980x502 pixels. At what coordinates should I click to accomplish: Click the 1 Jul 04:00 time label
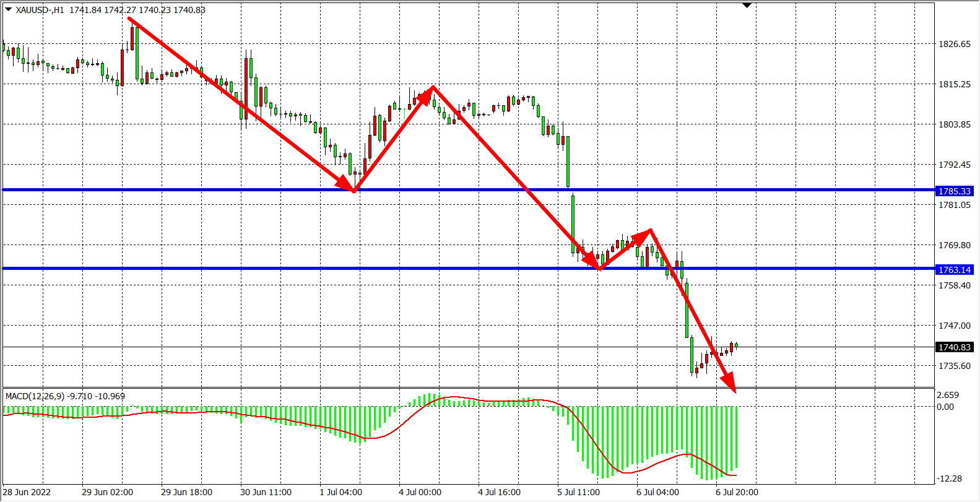point(340,492)
